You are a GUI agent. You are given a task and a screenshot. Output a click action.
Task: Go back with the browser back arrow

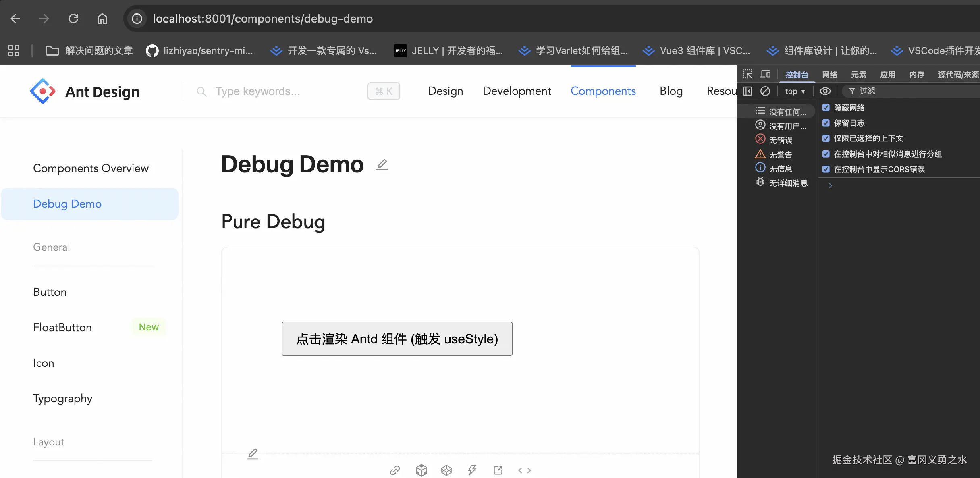coord(15,19)
